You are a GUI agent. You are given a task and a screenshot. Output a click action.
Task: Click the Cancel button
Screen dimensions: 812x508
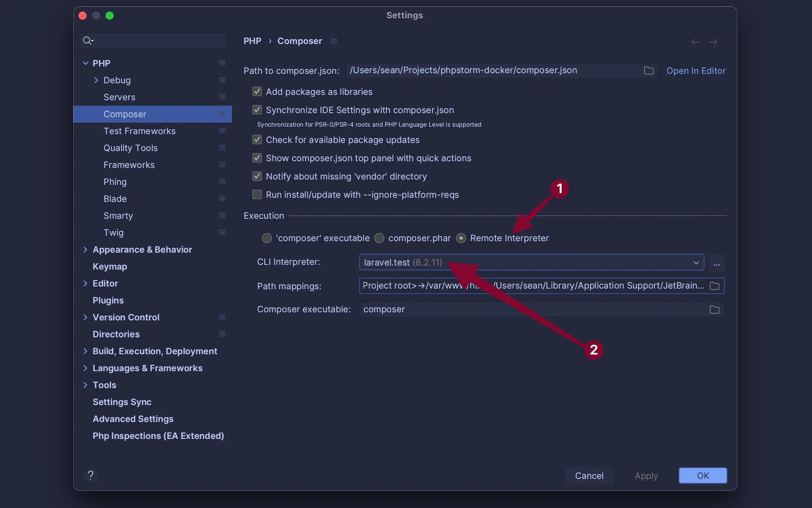[x=589, y=475]
